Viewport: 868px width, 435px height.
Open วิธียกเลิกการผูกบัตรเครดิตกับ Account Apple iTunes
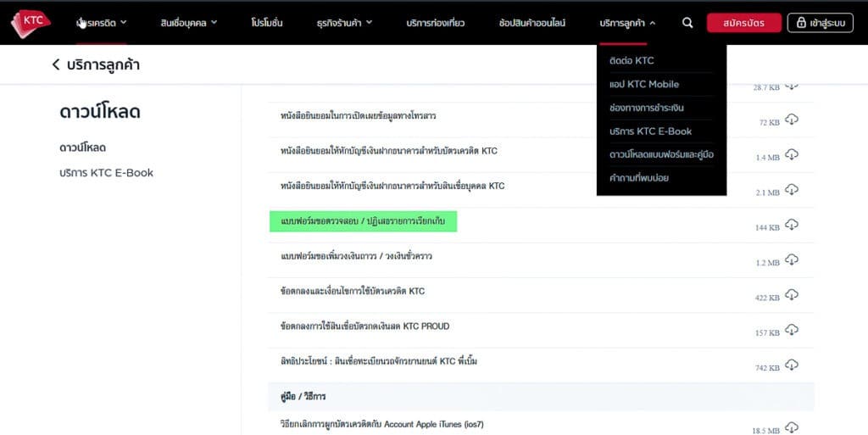tap(382, 425)
